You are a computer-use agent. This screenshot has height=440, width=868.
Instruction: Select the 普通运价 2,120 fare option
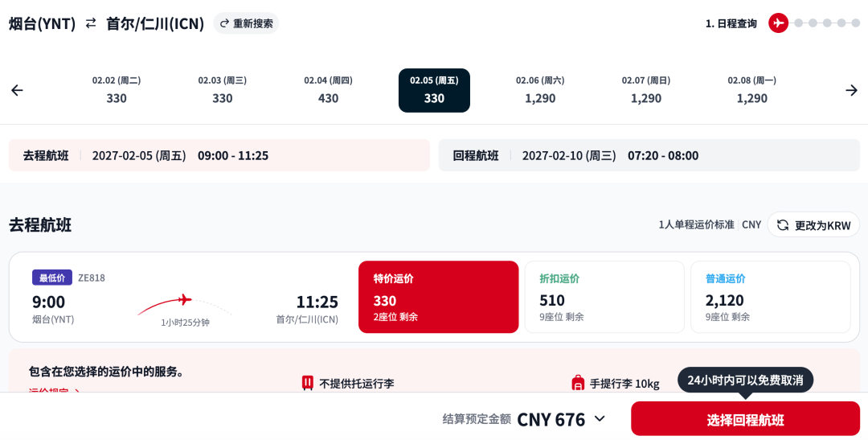click(x=771, y=297)
